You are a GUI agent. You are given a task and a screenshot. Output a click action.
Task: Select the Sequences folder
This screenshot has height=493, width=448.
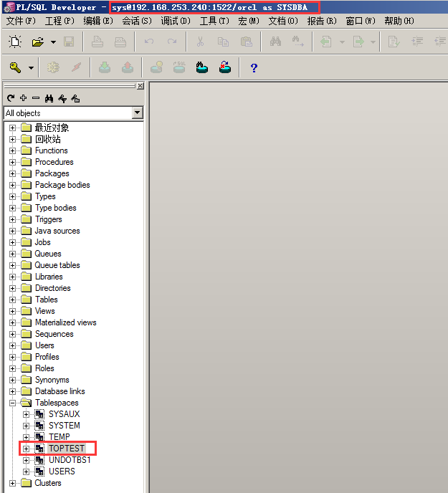click(x=54, y=334)
